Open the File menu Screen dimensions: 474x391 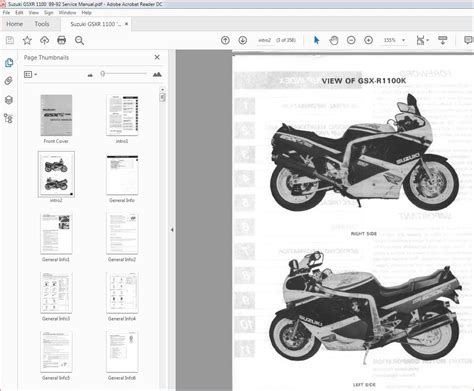coord(6,13)
